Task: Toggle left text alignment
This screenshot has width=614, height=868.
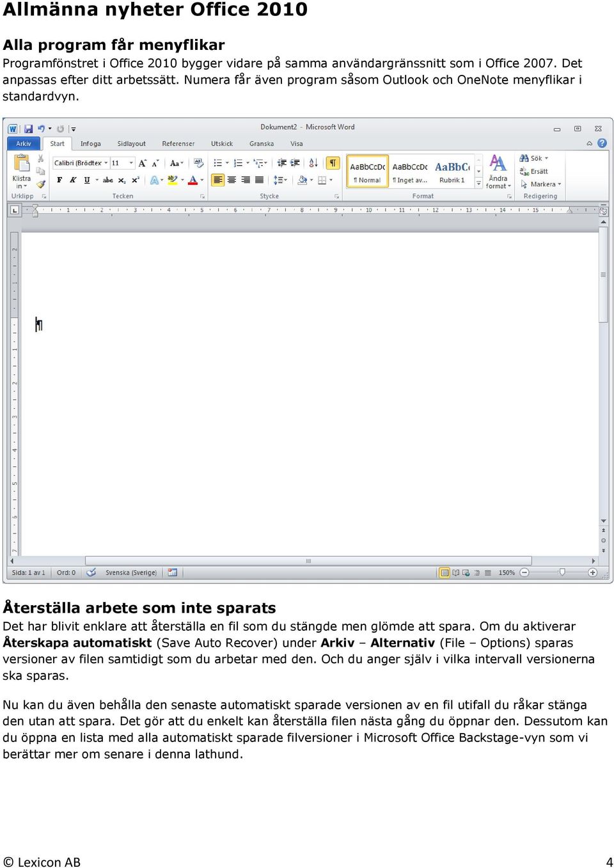Action: click(x=218, y=180)
